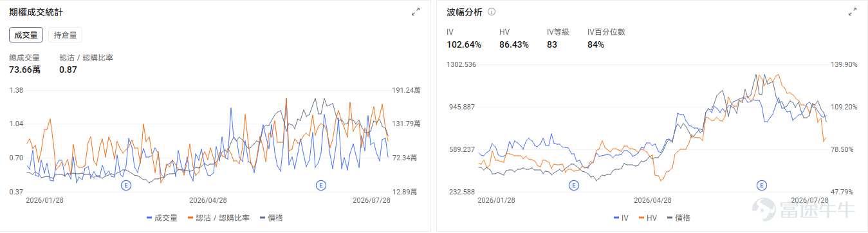Viewport: 868px width, 233px height.
Task: Toggle the 價格 legend in volume chart
Action: (x=272, y=218)
